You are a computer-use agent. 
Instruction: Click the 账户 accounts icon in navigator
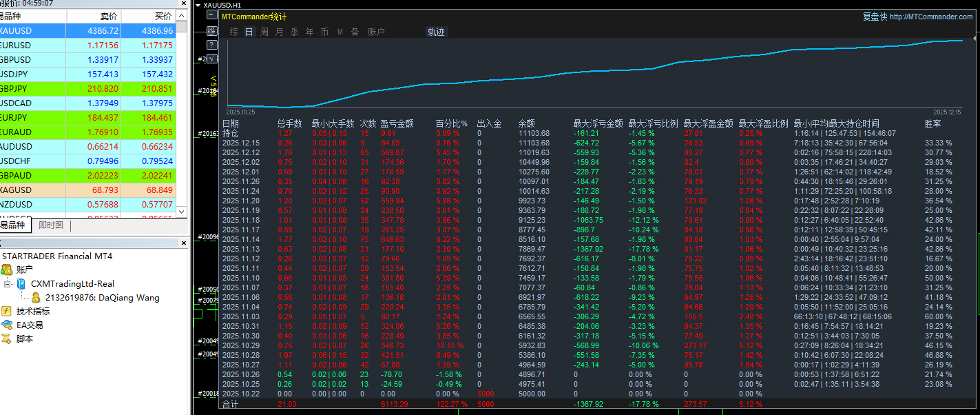tap(7, 270)
